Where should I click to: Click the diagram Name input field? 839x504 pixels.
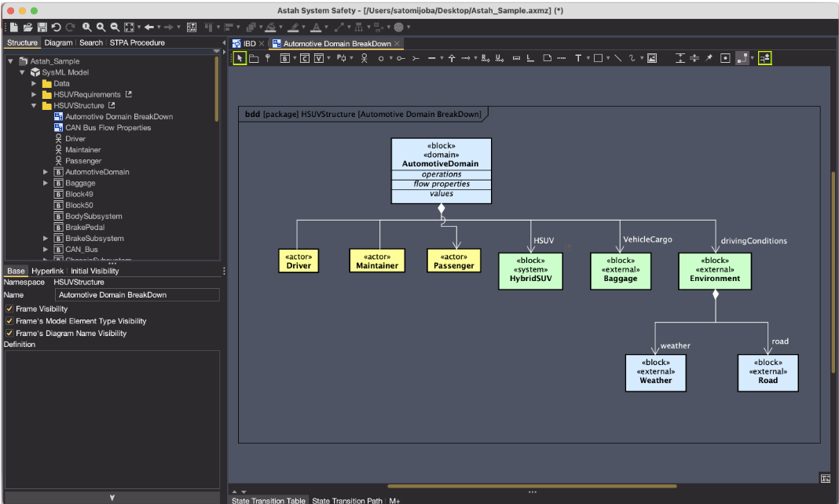137,295
